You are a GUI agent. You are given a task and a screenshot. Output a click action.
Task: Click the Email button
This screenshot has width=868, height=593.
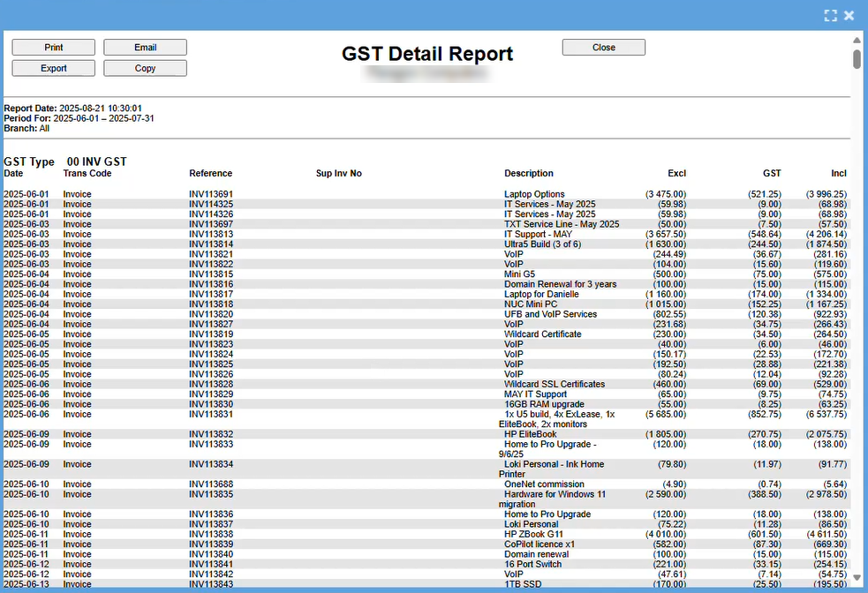(x=145, y=48)
